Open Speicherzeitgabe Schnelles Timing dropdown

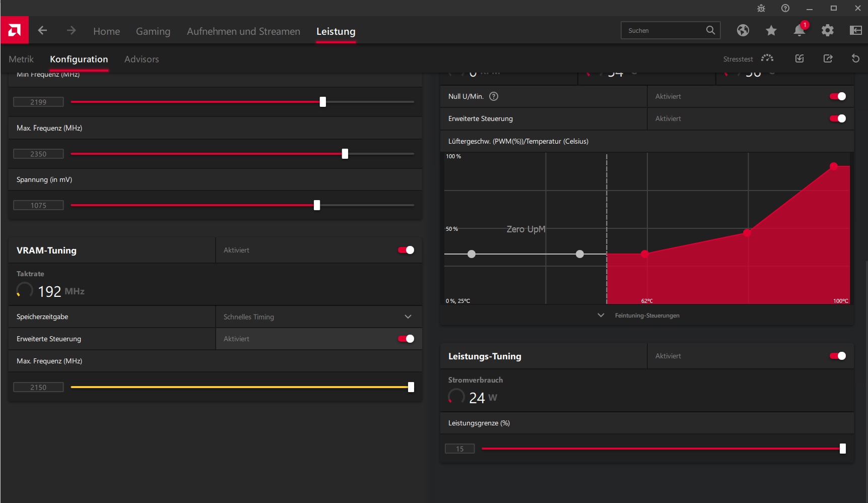pos(319,317)
